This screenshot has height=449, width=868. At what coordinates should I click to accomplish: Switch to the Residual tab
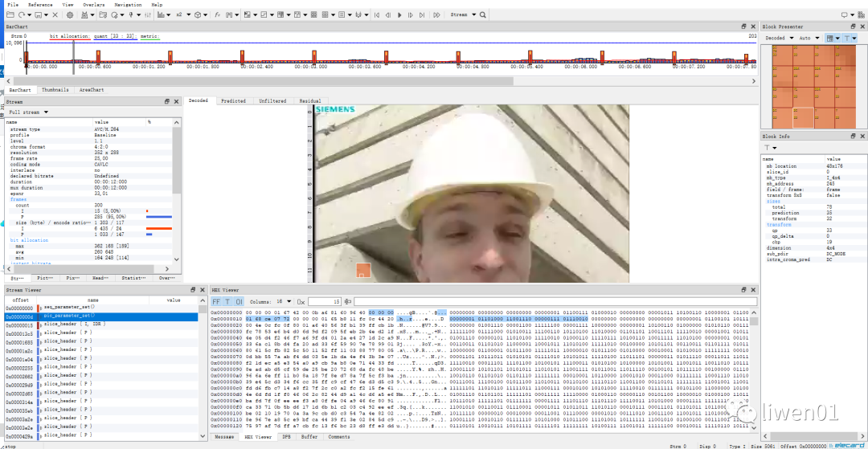(x=309, y=101)
